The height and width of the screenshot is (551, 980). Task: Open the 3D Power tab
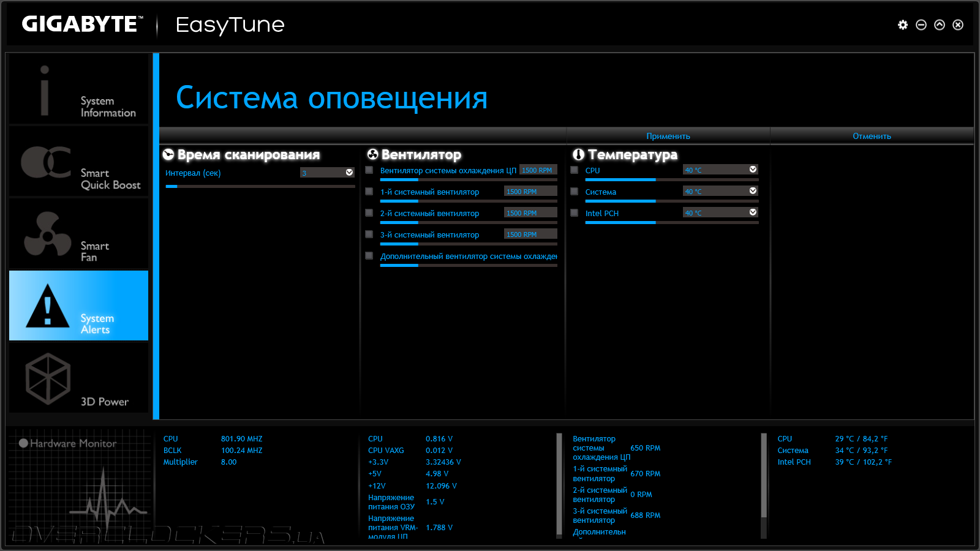coord(79,378)
